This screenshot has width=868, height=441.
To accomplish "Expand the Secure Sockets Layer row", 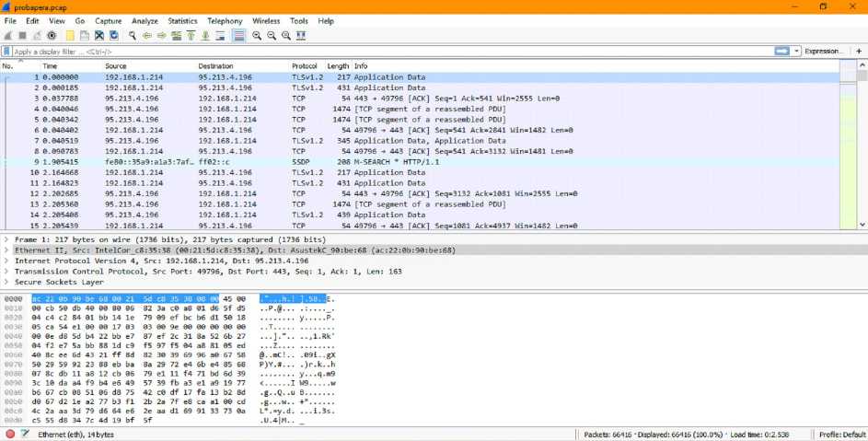I will point(6,282).
